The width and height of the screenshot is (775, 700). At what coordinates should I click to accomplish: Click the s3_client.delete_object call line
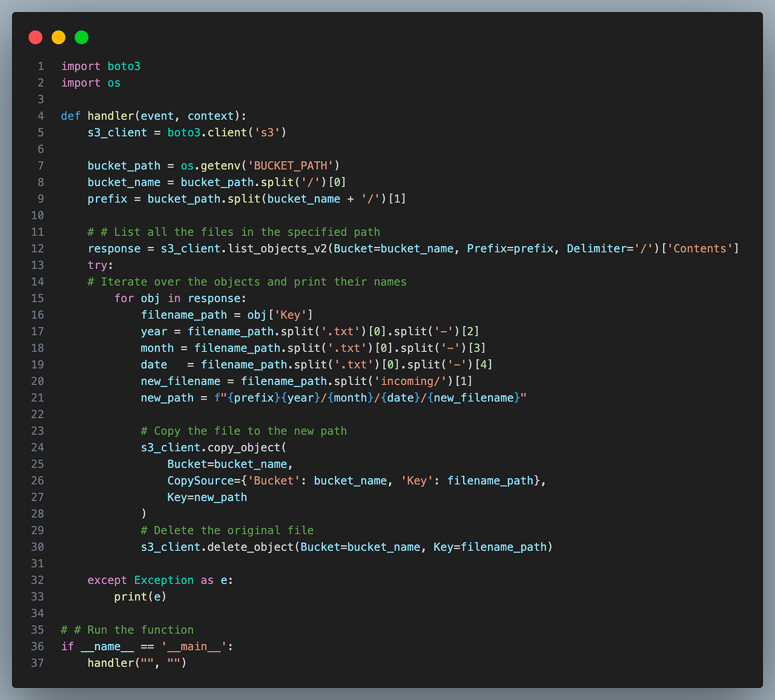click(x=347, y=547)
